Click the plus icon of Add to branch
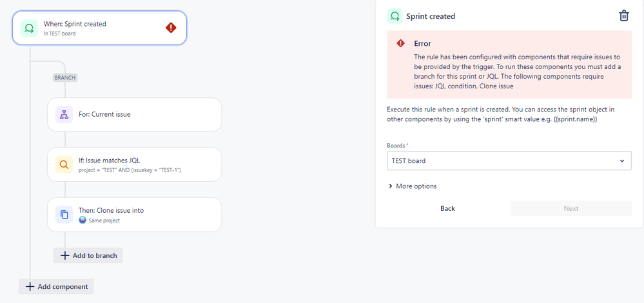The height and width of the screenshot is (303, 644). pyautogui.click(x=64, y=255)
